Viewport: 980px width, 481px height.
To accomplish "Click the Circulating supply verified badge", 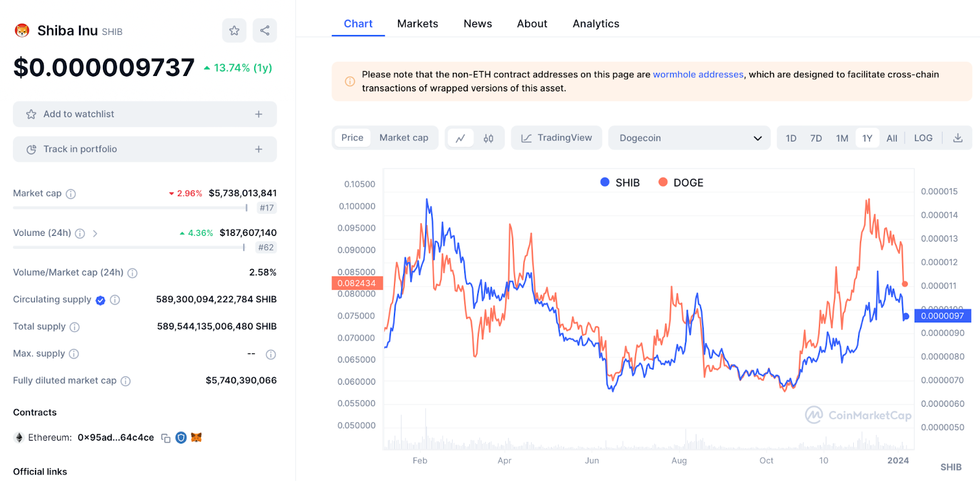I will [100, 300].
